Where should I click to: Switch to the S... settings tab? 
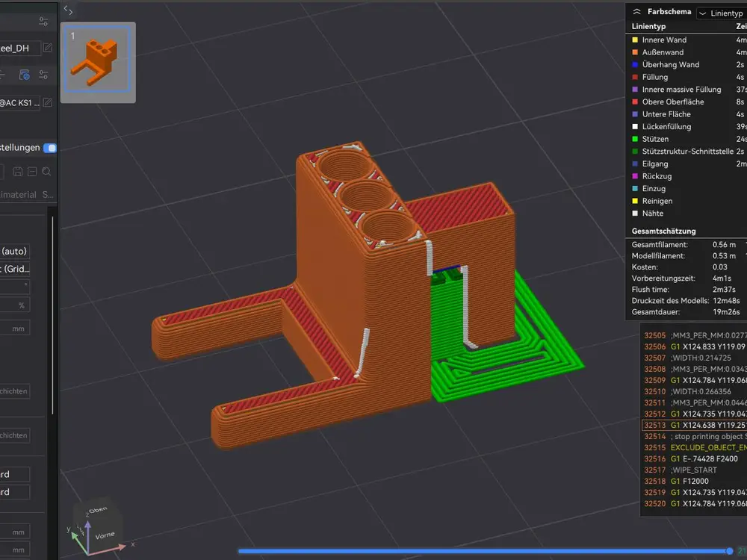point(48,194)
